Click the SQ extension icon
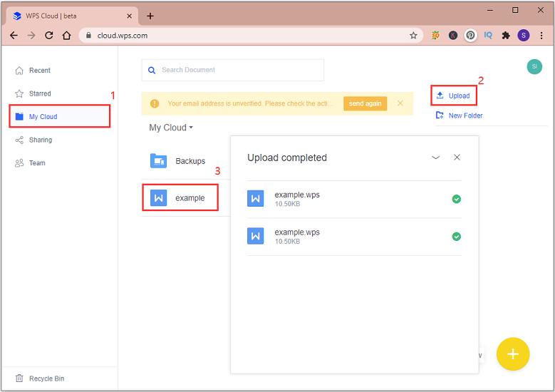 [435, 35]
